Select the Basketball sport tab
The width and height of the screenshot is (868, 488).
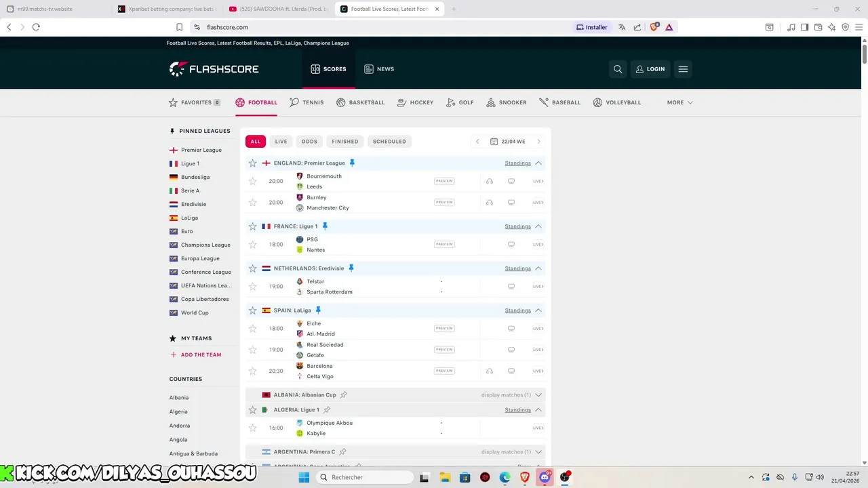coord(361,102)
